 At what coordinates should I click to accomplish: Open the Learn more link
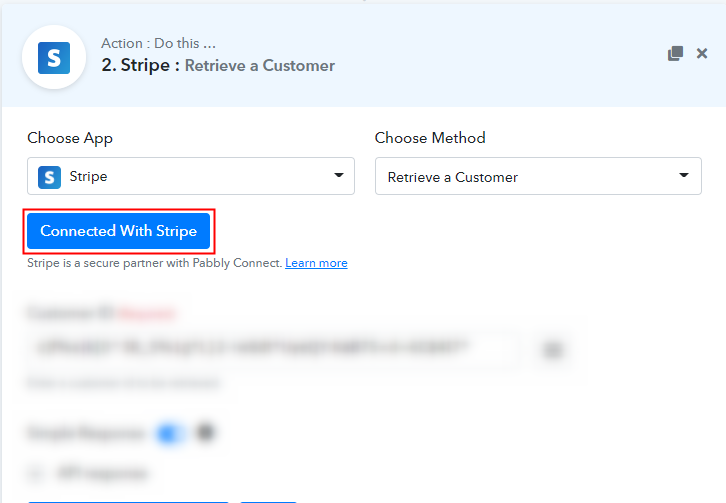click(316, 263)
